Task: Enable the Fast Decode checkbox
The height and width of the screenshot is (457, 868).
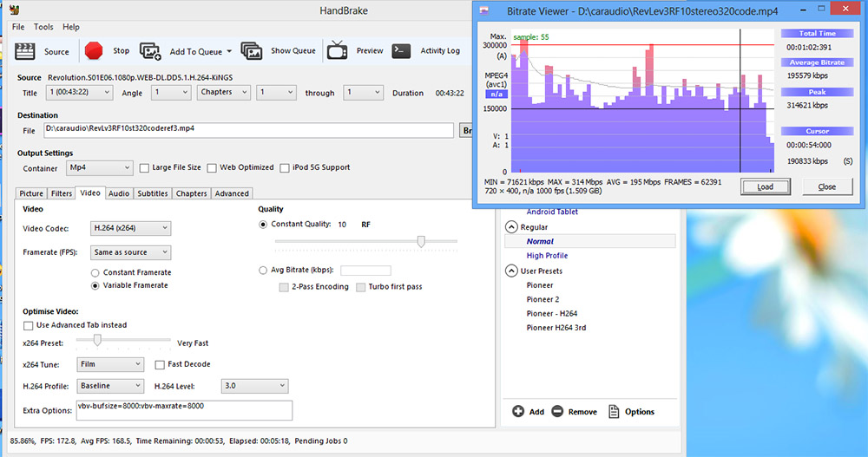Action: [x=160, y=364]
